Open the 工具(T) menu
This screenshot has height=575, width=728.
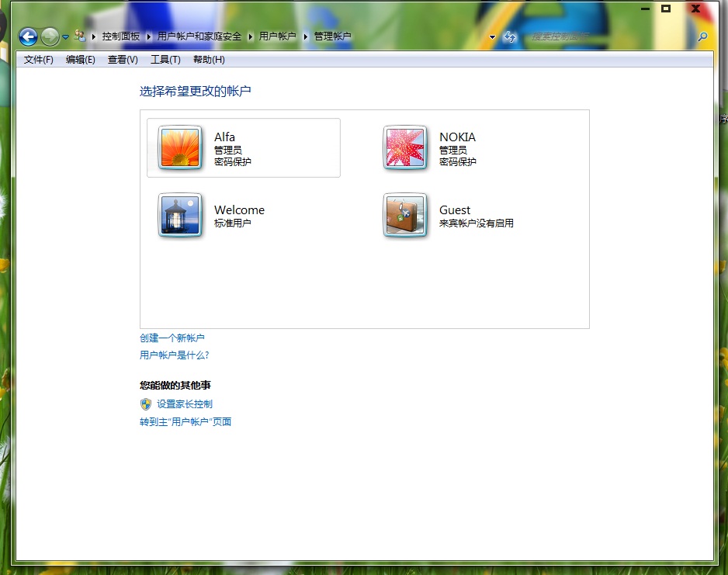click(x=165, y=60)
